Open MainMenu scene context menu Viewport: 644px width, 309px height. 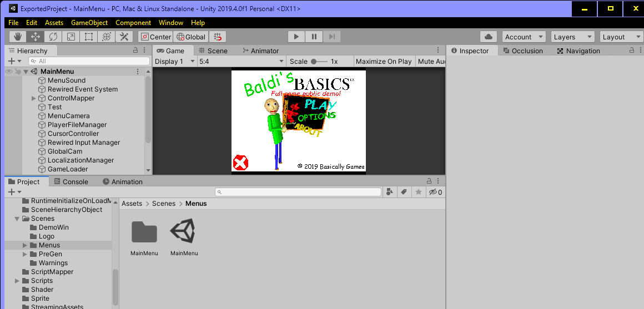pos(138,72)
